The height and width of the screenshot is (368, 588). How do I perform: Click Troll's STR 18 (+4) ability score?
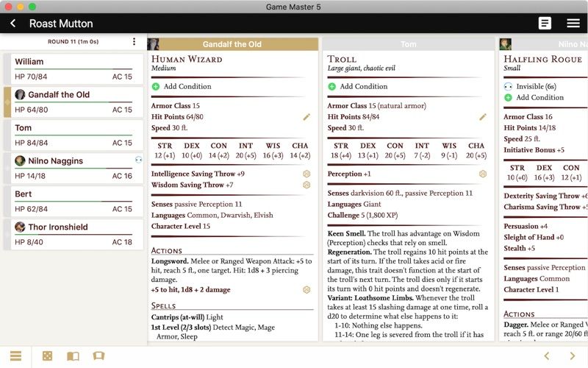click(341, 150)
